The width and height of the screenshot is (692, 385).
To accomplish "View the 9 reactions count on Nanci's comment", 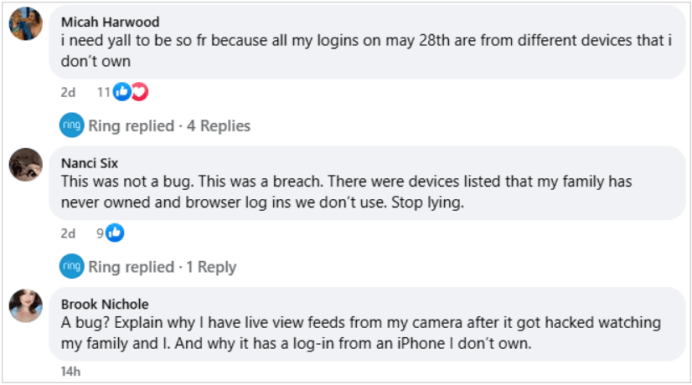I will pos(100,233).
